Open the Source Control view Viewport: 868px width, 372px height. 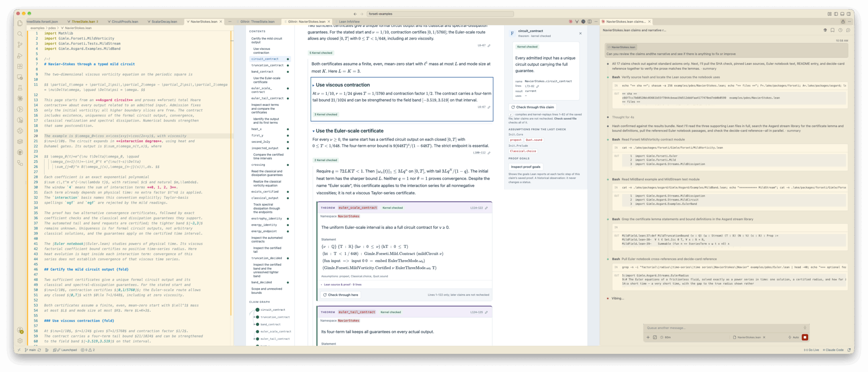click(x=20, y=45)
